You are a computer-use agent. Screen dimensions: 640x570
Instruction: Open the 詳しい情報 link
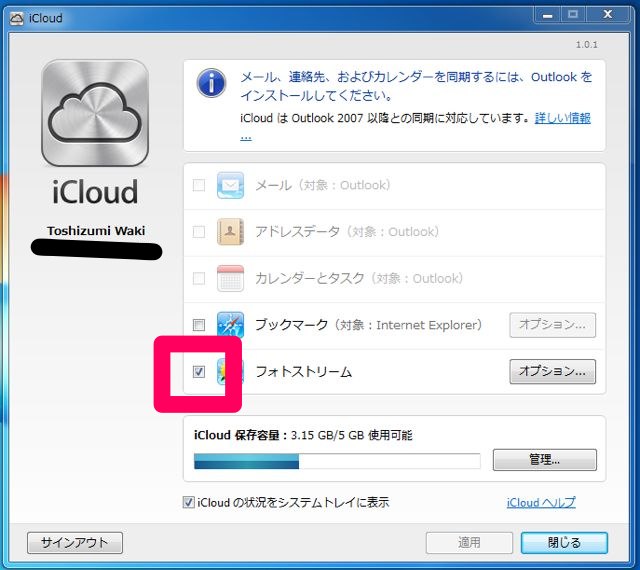[562, 118]
